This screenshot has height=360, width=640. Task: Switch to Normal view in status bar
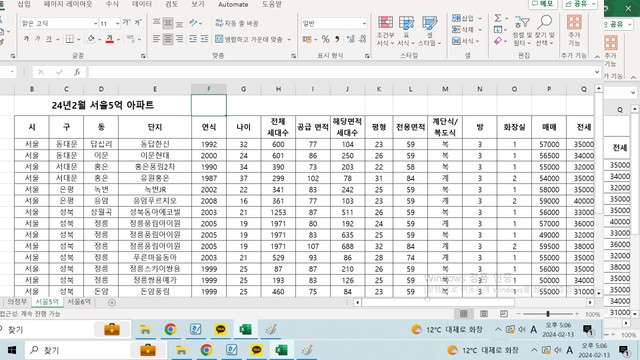click(463, 313)
